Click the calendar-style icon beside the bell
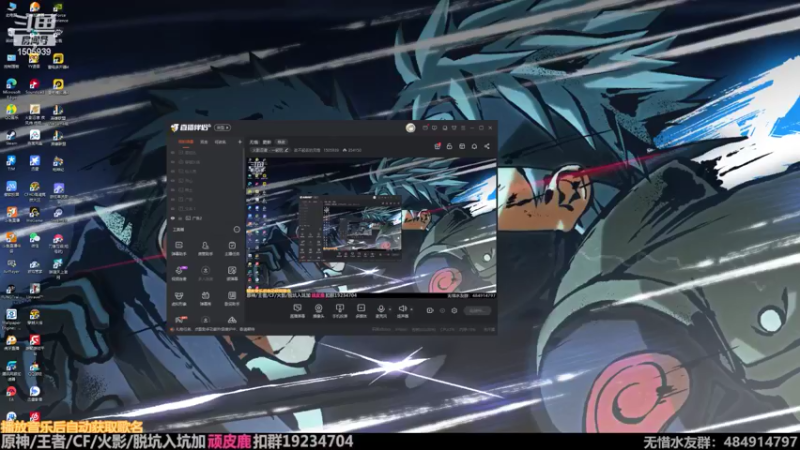Screen dimensions: 800x450 point(462,146)
